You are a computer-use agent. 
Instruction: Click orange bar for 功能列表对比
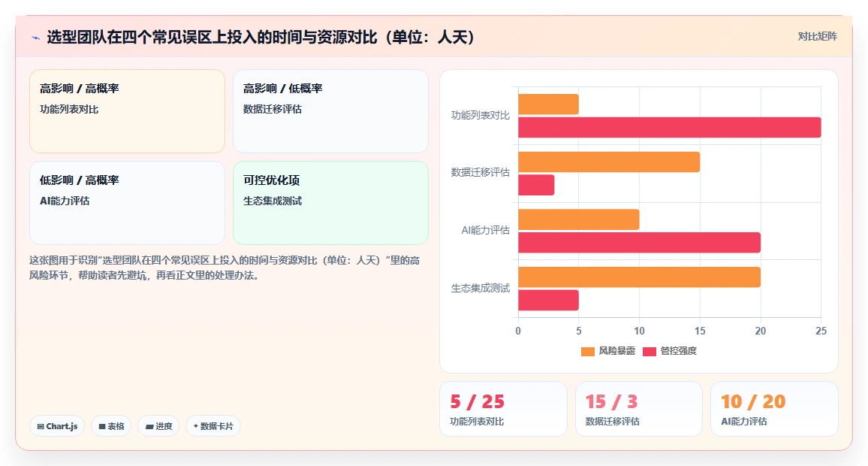coord(549,104)
